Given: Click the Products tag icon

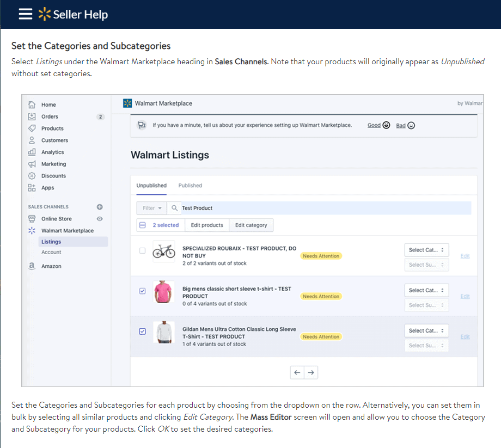Looking at the screenshot, I should [32, 128].
